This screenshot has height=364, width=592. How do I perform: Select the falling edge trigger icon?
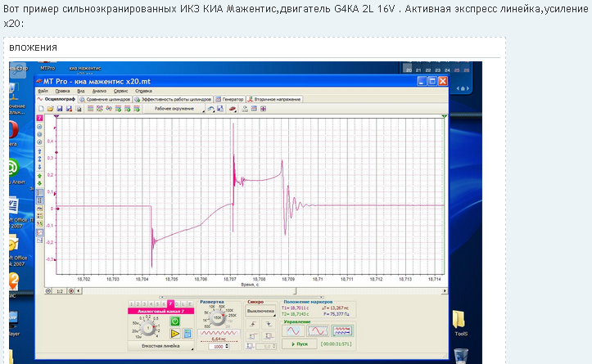269,324
